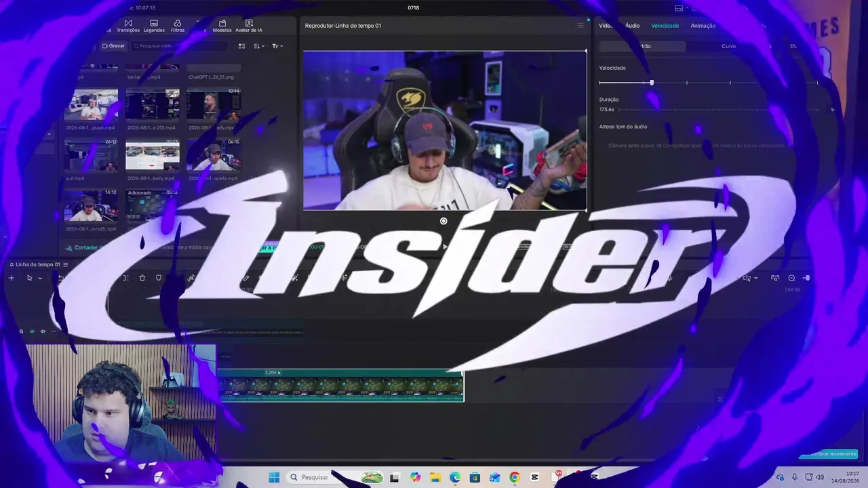This screenshot has width=868, height=488.
Task: Click the 175.6s duration value
Action: click(x=607, y=109)
